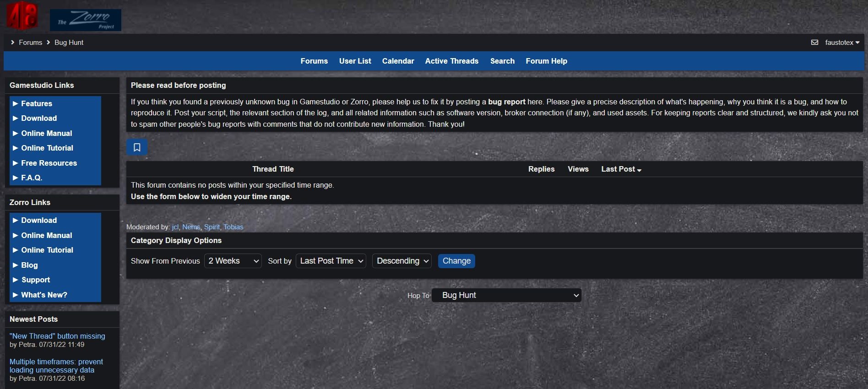This screenshot has width=868, height=389.
Task: Sort threads by Replies column header
Action: coord(541,169)
